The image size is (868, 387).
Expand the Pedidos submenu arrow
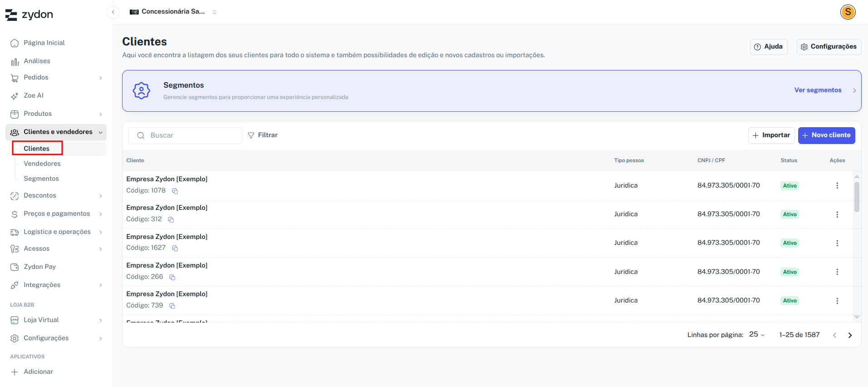101,78
